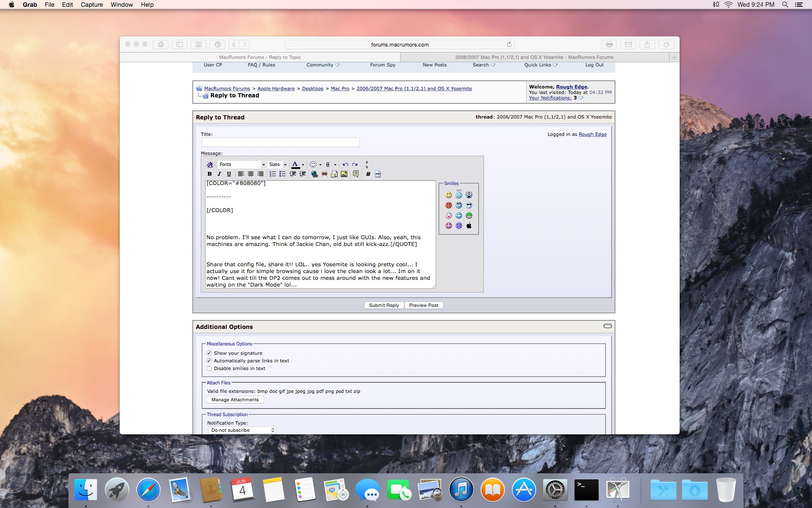Open Forum Spy in navigation bar
Image resolution: width=812 pixels, height=508 pixels.
[x=383, y=65]
